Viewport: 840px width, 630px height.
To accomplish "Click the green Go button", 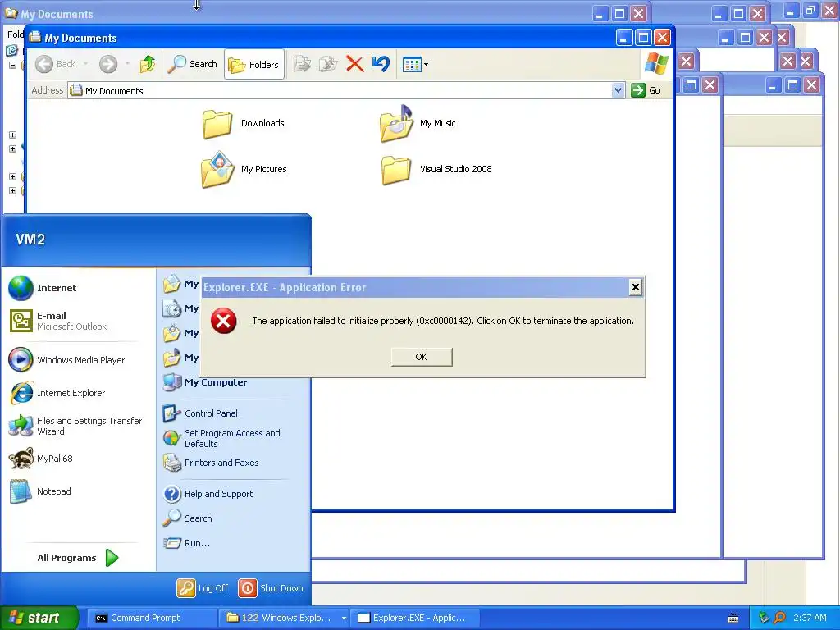I will (x=646, y=90).
